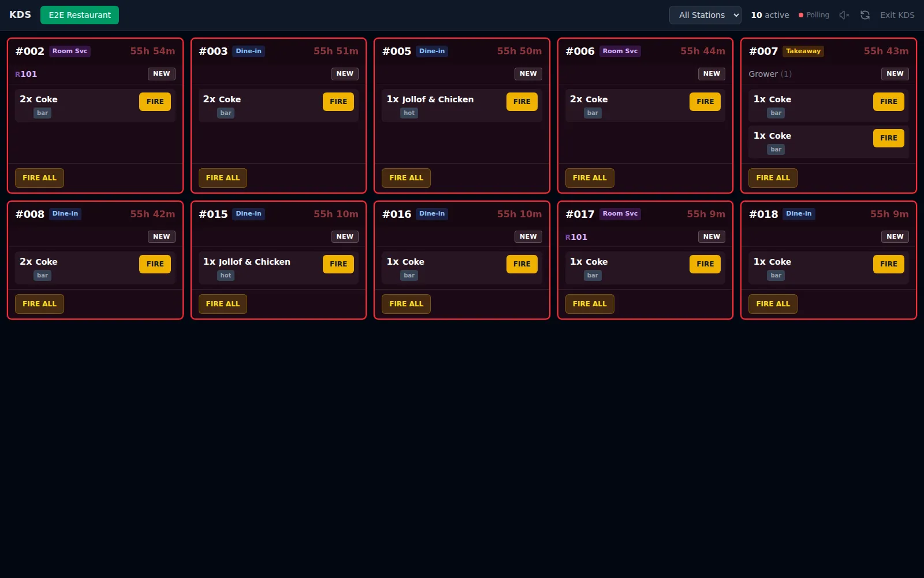This screenshot has width=924, height=578.
Task: Click the bar station tag on #008
Action: (43, 276)
